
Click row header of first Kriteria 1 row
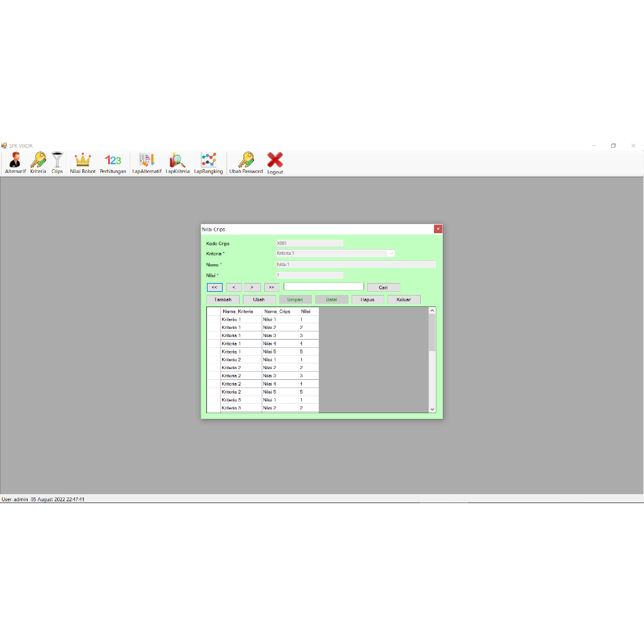(214, 319)
